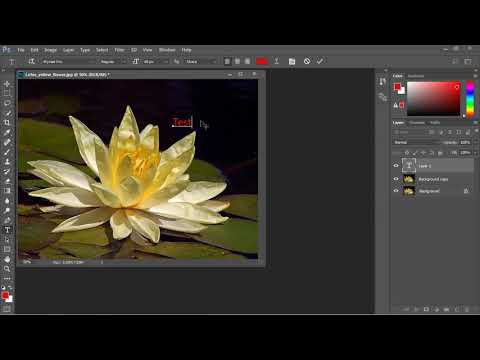
Task: Open the font family dropdown
Action: (68, 62)
